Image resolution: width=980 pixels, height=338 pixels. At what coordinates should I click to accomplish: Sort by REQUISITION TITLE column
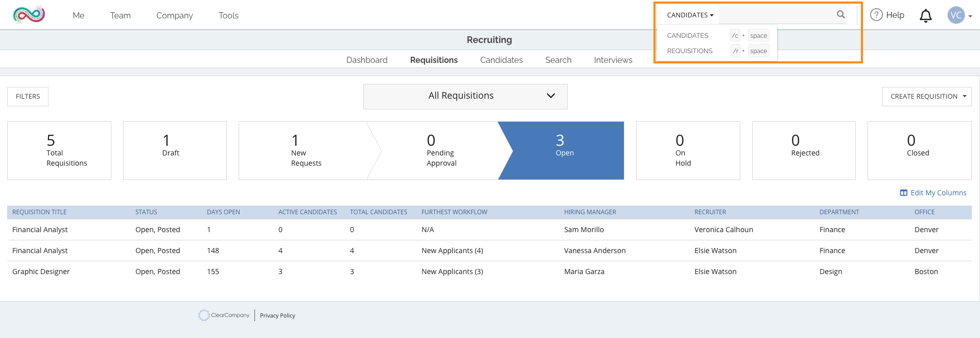39,212
